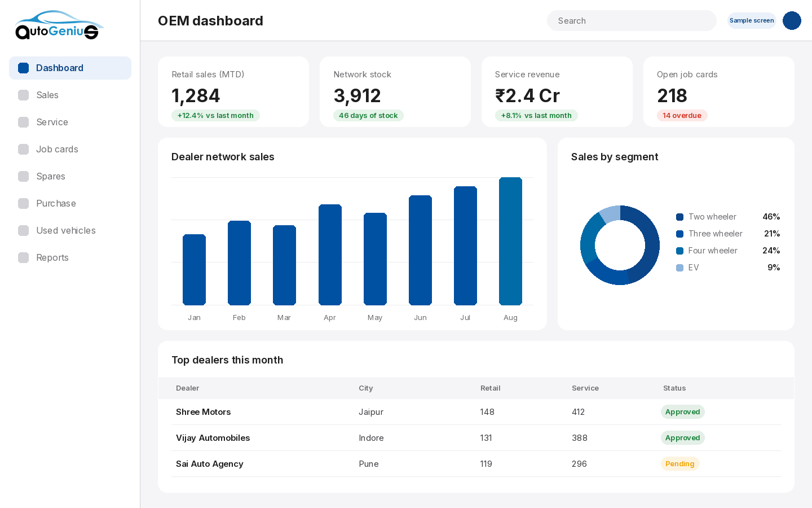Click the Sai Auto Agency row name
Viewport: 812px width, 508px height.
pos(210,464)
